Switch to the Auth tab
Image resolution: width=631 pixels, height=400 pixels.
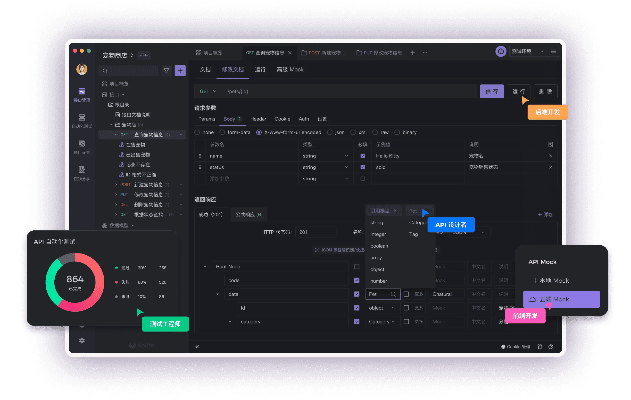click(x=304, y=119)
